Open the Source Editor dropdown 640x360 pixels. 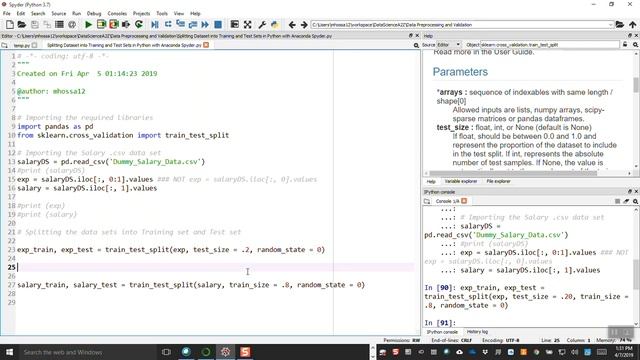(449, 44)
